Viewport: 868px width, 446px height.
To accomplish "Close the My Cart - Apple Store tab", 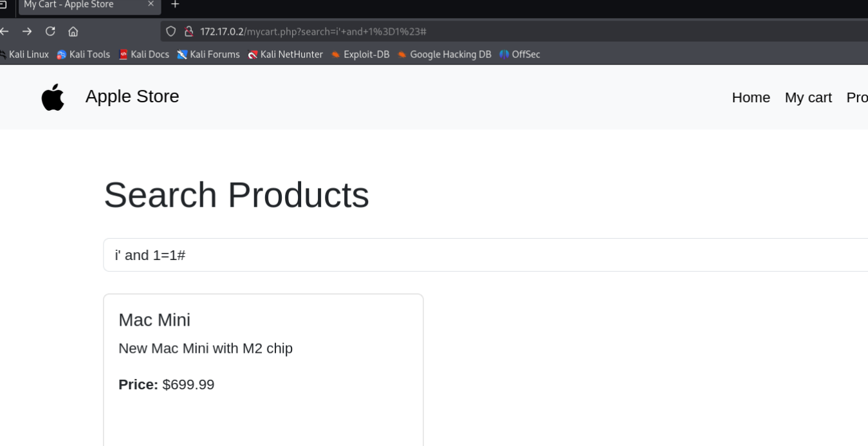I will 151,5.
